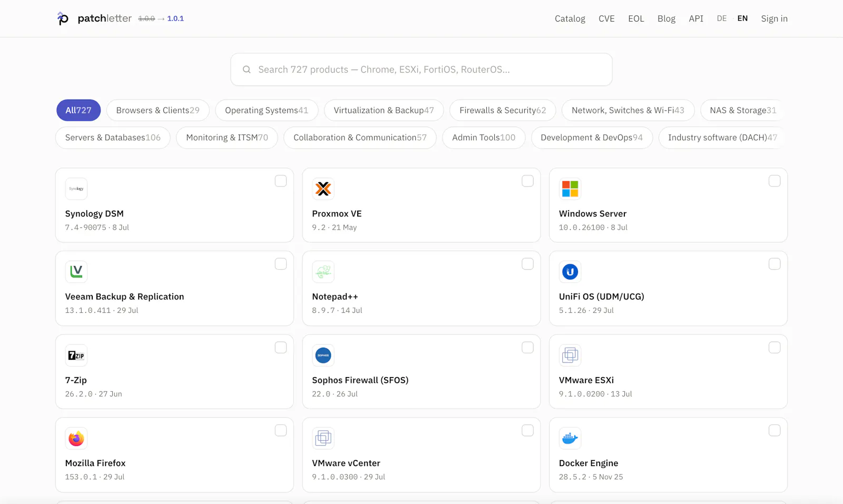This screenshot has width=843, height=504.
Task: Select the Veeam Backup & Replication icon
Action: pos(76,272)
